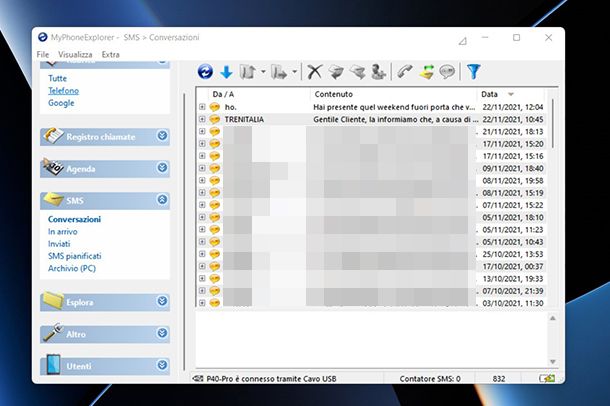Image resolution: width=610 pixels, height=406 pixels.
Task: Click the USB connection icon in status bar
Action: (x=198, y=378)
